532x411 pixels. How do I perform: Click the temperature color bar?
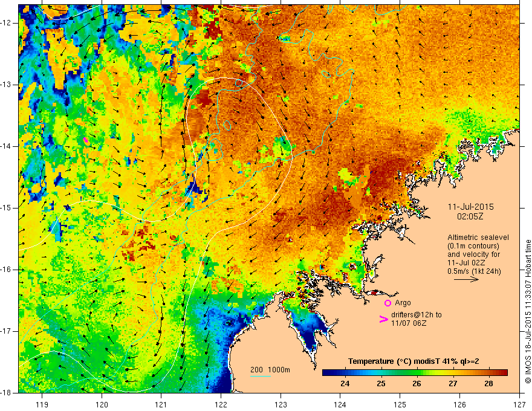tap(415, 372)
